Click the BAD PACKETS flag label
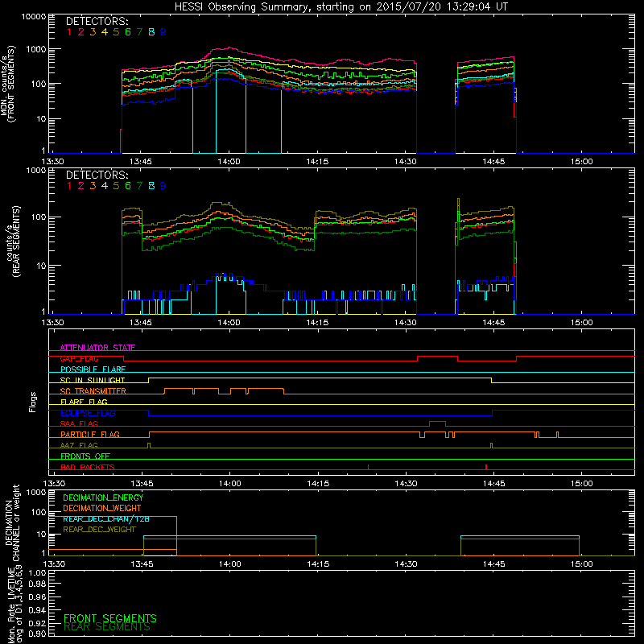Screen dimensions: 644x644 click(88, 467)
